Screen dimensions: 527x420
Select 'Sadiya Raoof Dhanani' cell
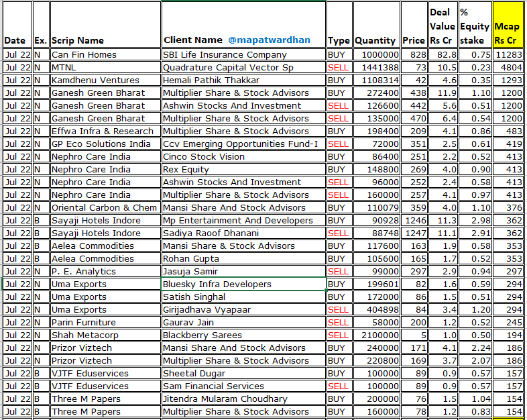243,233
